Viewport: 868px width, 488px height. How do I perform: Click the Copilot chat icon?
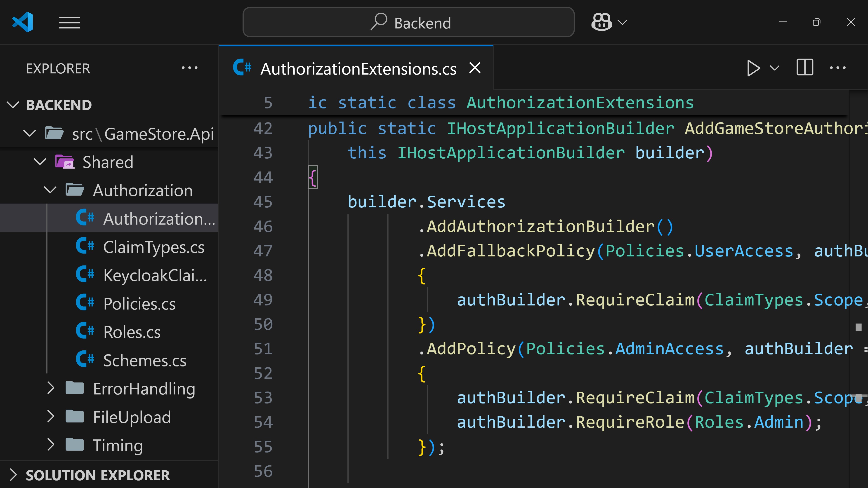pos(601,22)
